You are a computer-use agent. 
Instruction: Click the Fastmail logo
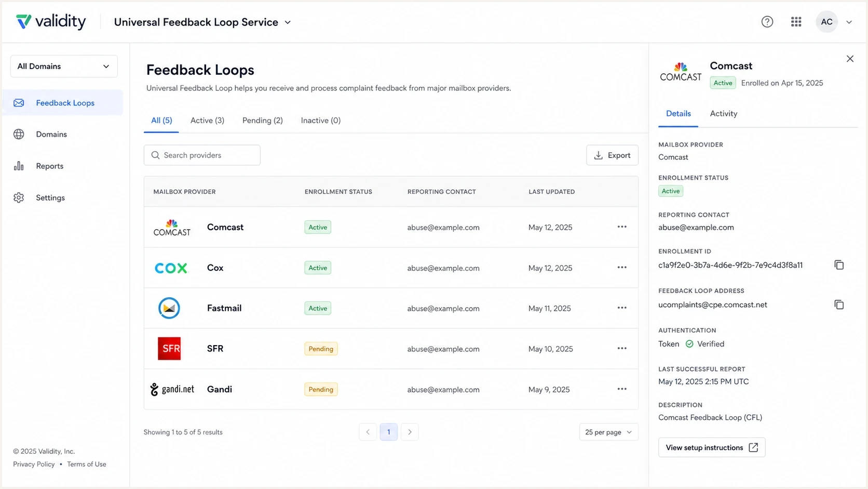point(169,308)
